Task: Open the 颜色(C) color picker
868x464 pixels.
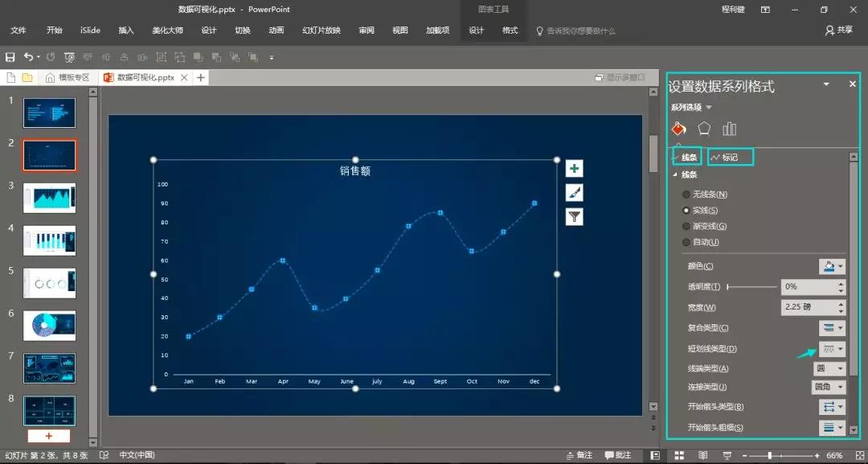Action: click(x=832, y=266)
